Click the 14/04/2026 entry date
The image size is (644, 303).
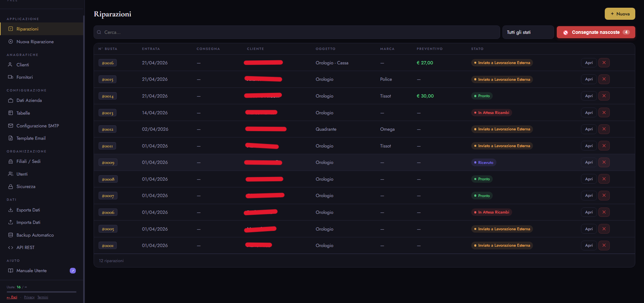[x=155, y=113]
